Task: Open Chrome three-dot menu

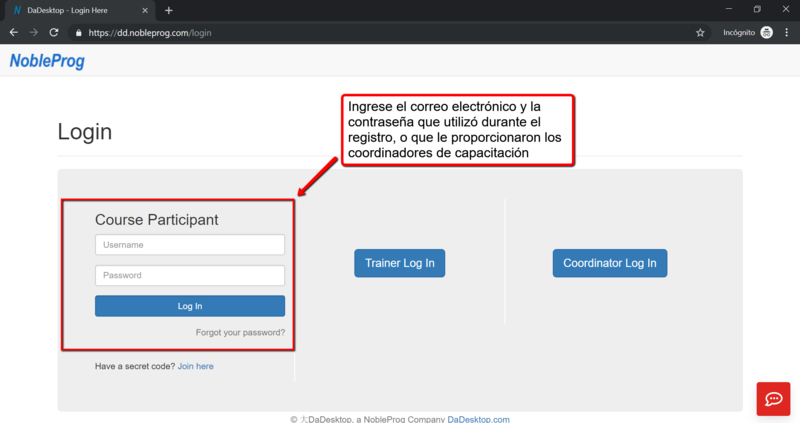Action: tap(787, 32)
